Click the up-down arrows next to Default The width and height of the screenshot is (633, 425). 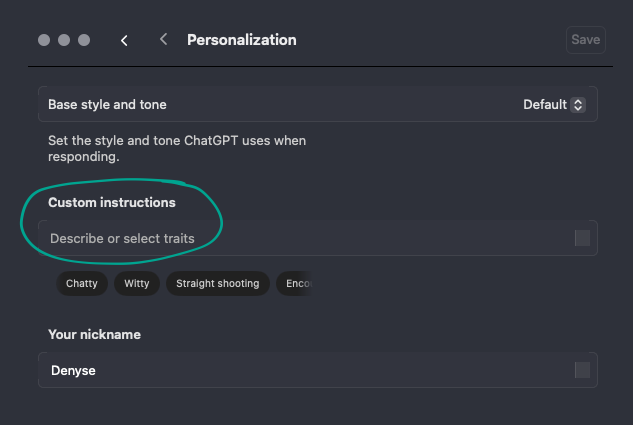pos(578,104)
